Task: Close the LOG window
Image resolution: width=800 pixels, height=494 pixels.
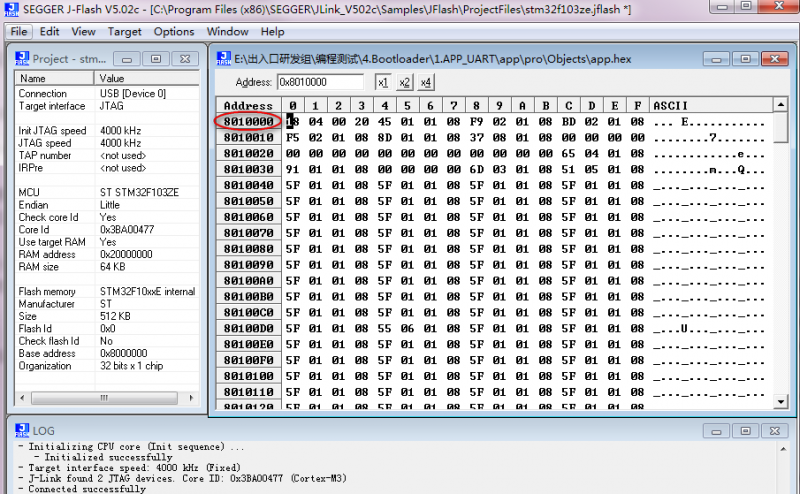Action: tap(774, 431)
